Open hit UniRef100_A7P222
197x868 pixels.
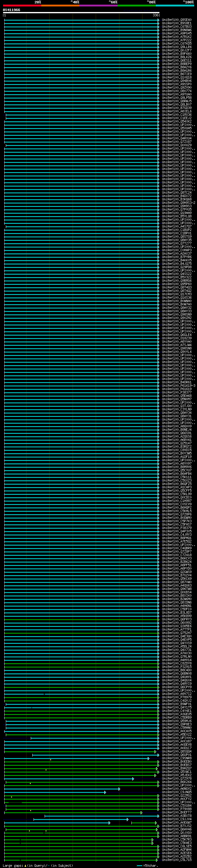coord(176,40)
